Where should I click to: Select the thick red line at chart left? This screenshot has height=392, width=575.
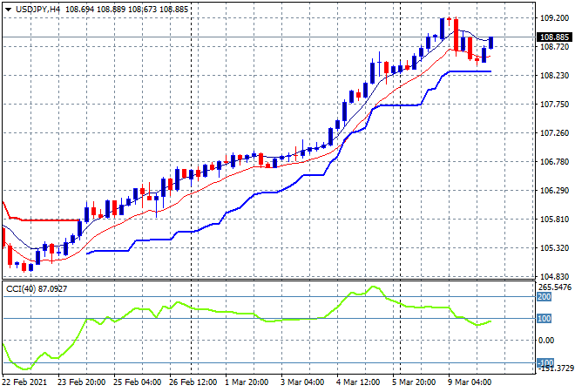[x=44, y=220]
